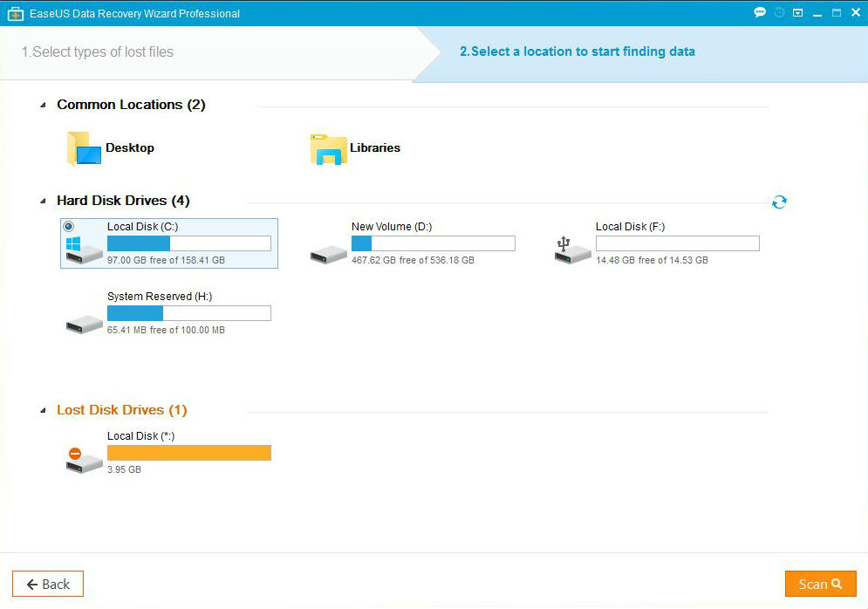
Task: Pick the USB Local Disk (F:) drive icon
Action: click(572, 252)
